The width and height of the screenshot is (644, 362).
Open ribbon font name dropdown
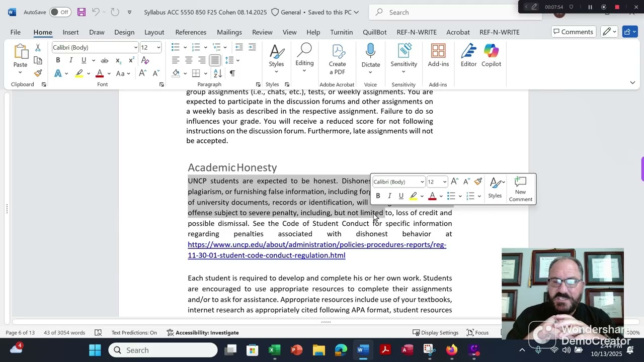[135, 47]
